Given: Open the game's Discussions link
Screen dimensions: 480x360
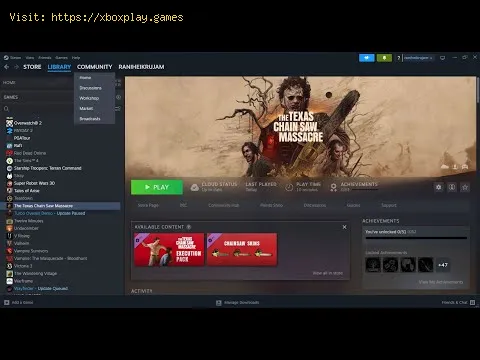Looking at the screenshot, I should click(315, 205).
